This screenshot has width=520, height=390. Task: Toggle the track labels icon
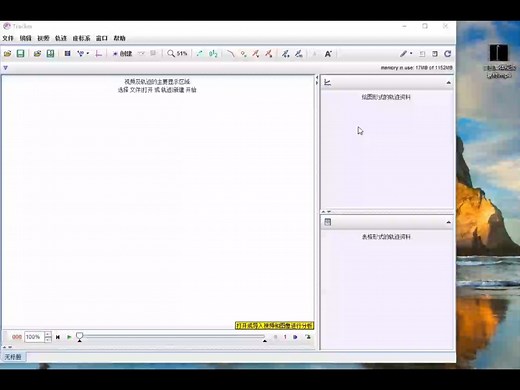(x=213, y=54)
